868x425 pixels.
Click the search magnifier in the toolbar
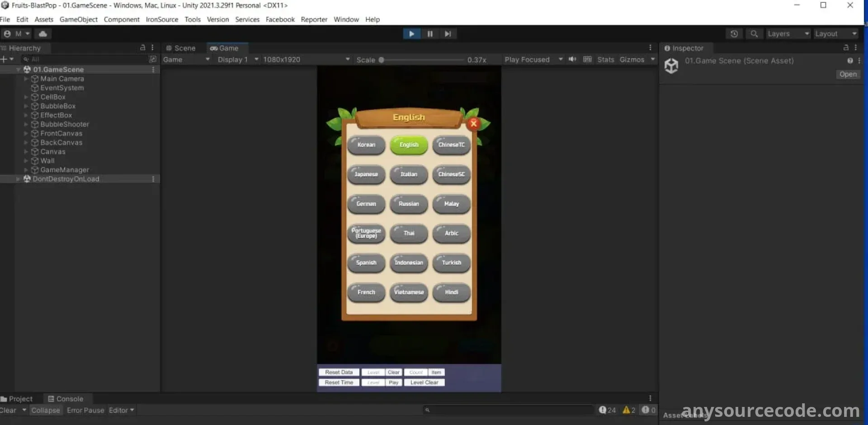tap(754, 34)
